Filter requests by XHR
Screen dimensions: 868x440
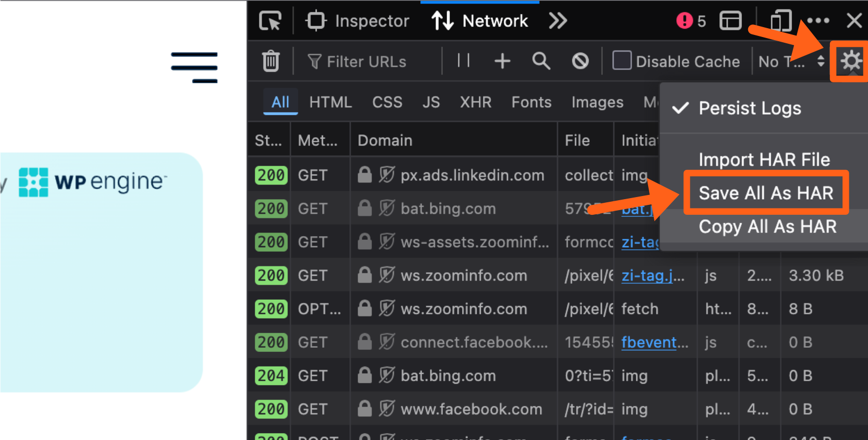[475, 102]
